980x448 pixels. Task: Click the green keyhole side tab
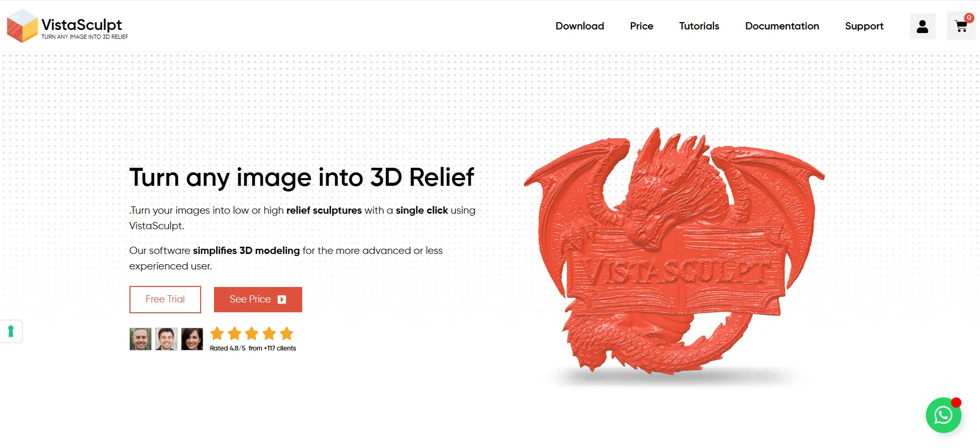11,331
